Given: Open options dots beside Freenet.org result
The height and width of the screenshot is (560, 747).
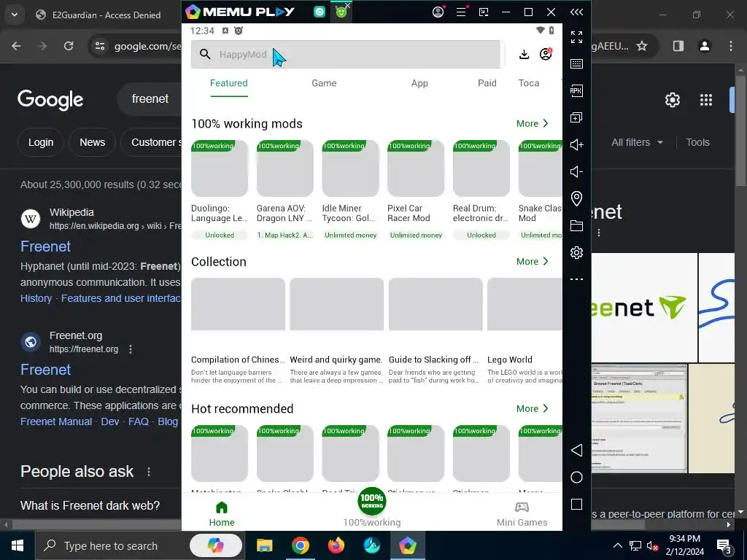Looking at the screenshot, I should (x=131, y=349).
